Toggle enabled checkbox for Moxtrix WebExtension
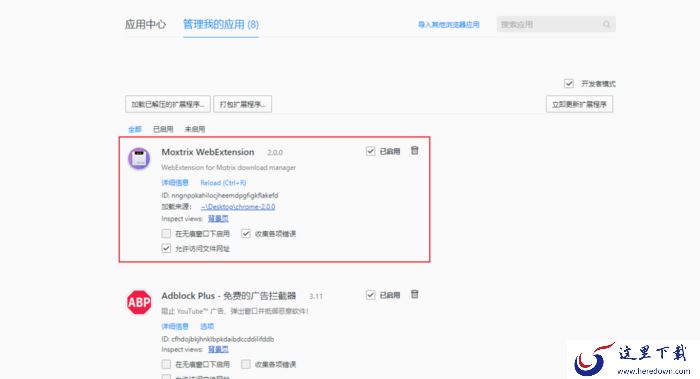The height and width of the screenshot is (379, 700). (370, 151)
